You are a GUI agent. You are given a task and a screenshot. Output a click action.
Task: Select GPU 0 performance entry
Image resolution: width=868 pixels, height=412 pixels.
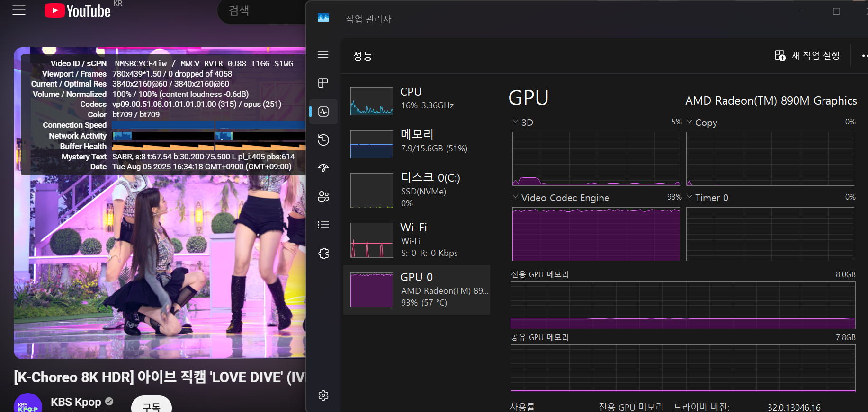tap(417, 289)
